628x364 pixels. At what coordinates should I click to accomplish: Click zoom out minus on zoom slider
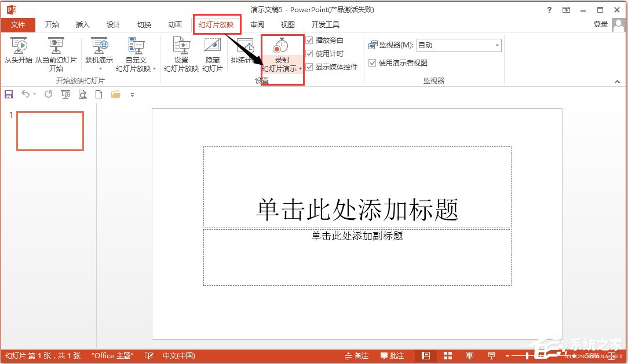pos(507,355)
